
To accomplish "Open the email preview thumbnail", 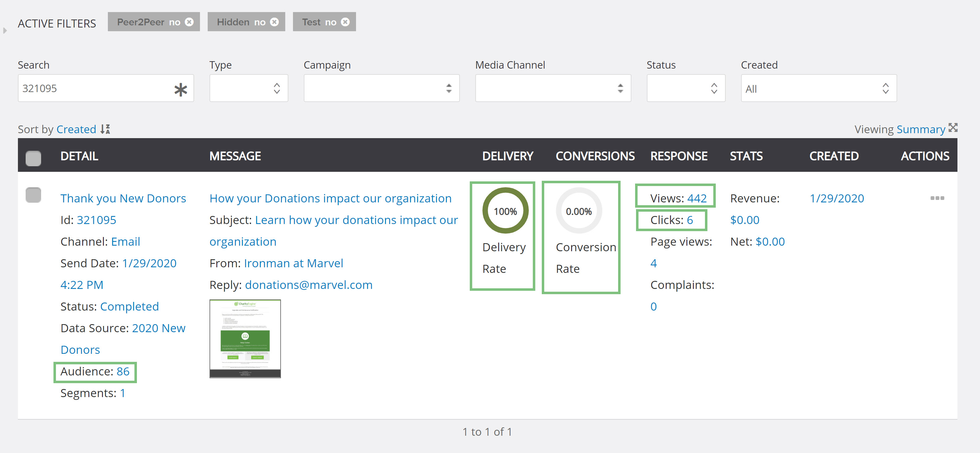I will coord(245,338).
